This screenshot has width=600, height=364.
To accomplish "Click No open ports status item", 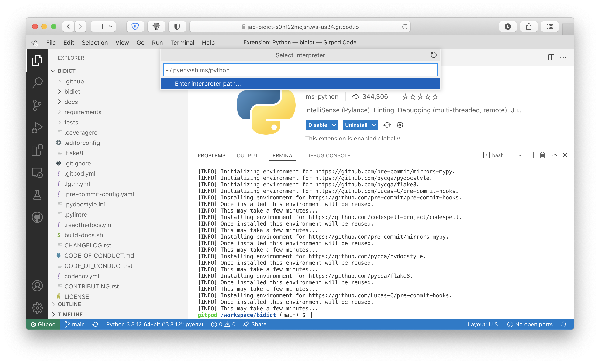I will 530,324.
